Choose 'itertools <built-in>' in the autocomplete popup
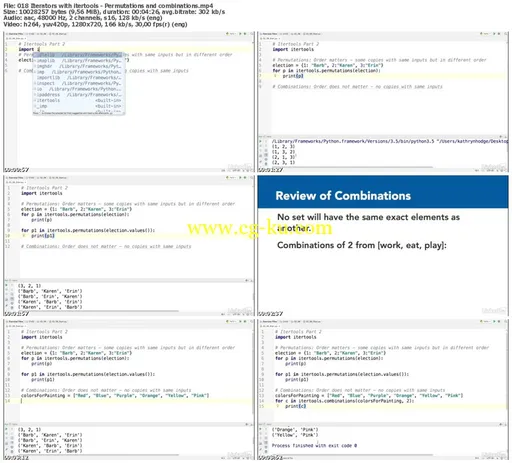Image resolution: width=512 pixels, height=463 pixels. coord(79,100)
